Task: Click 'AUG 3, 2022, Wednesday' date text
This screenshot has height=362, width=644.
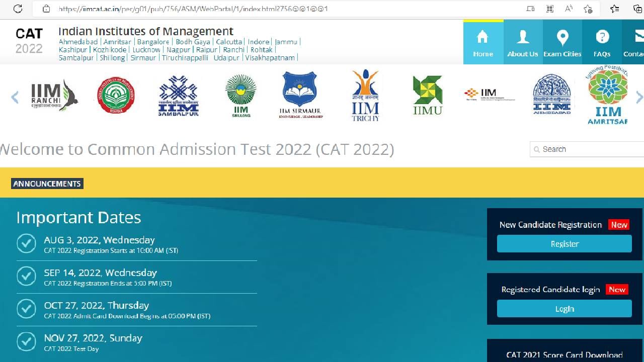Action: click(99, 240)
